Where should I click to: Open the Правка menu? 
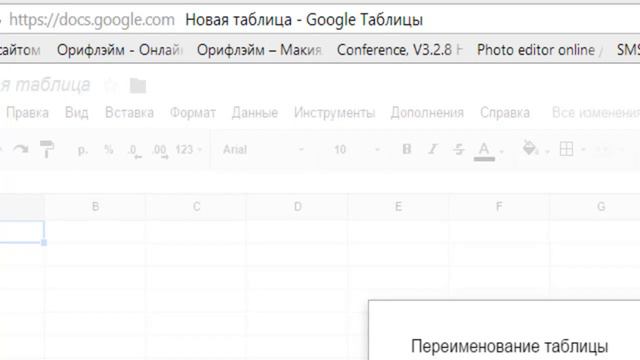(x=27, y=113)
